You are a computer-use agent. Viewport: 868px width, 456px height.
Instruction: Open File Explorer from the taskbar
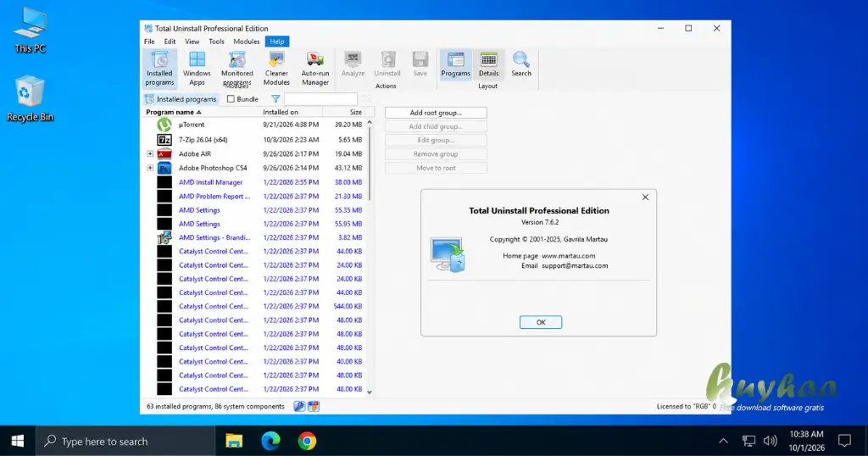coord(234,441)
